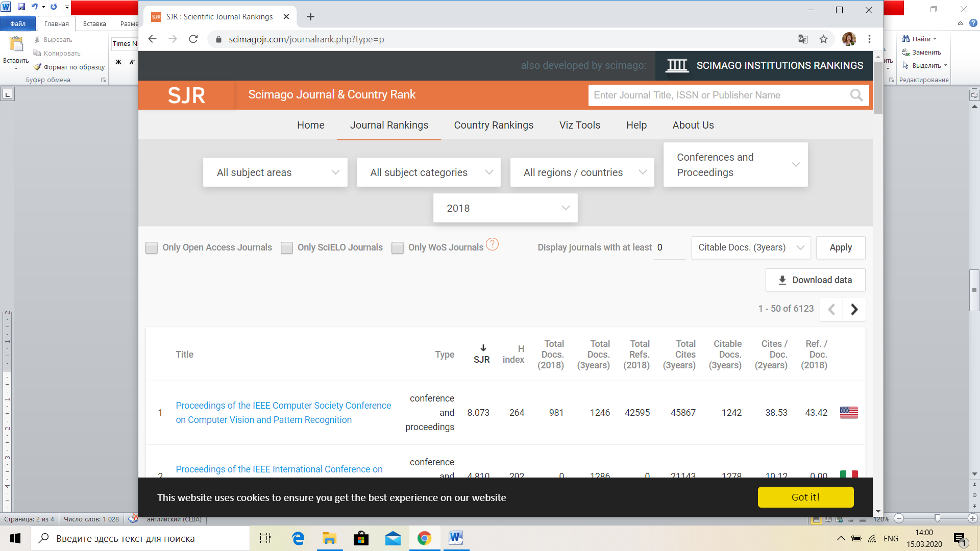This screenshot has width=980, height=551.
Task: Open Mail app from taskbar
Action: [393, 538]
